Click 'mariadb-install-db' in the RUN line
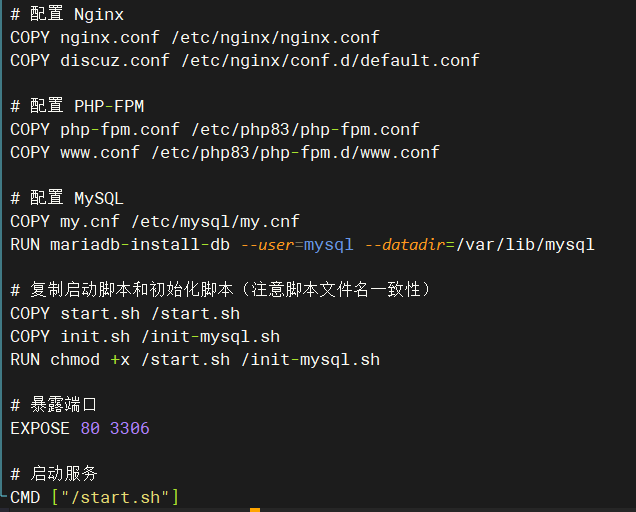Viewport: 636px width, 512px height. (x=140, y=245)
